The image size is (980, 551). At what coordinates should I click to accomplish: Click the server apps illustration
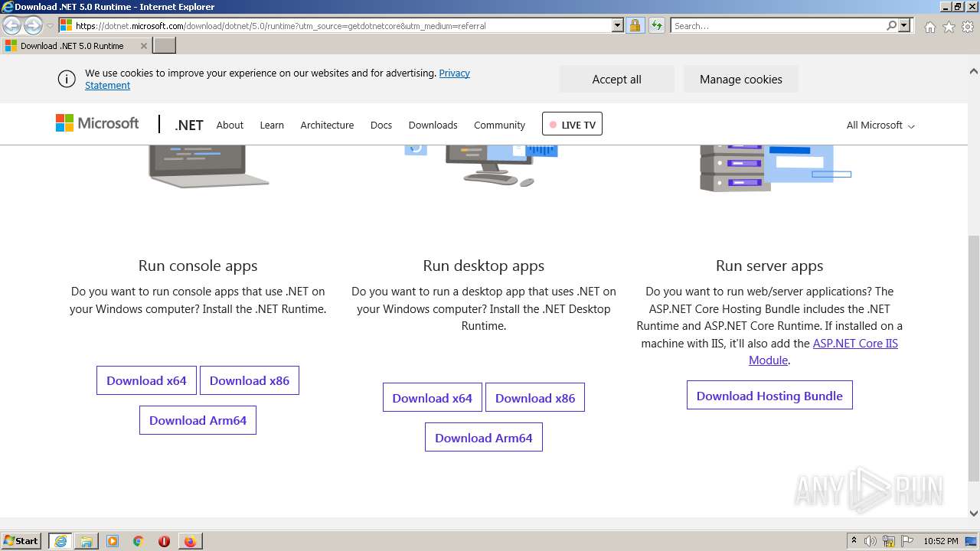coord(776,168)
